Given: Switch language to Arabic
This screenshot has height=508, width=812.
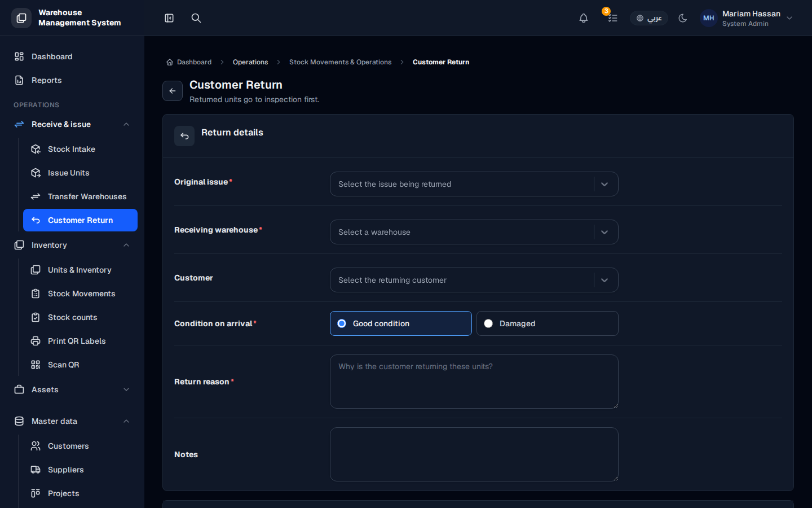Looking at the screenshot, I should coord(649,18).
